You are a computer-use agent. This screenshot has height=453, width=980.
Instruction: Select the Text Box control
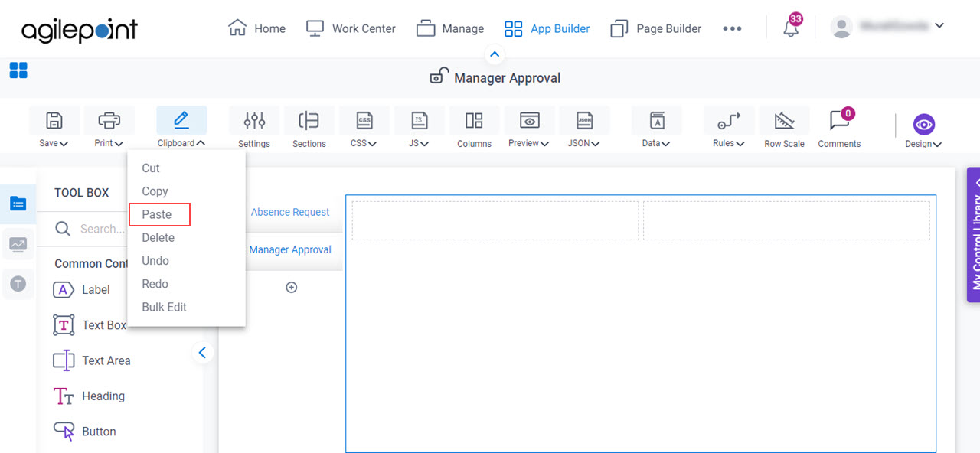90,325
